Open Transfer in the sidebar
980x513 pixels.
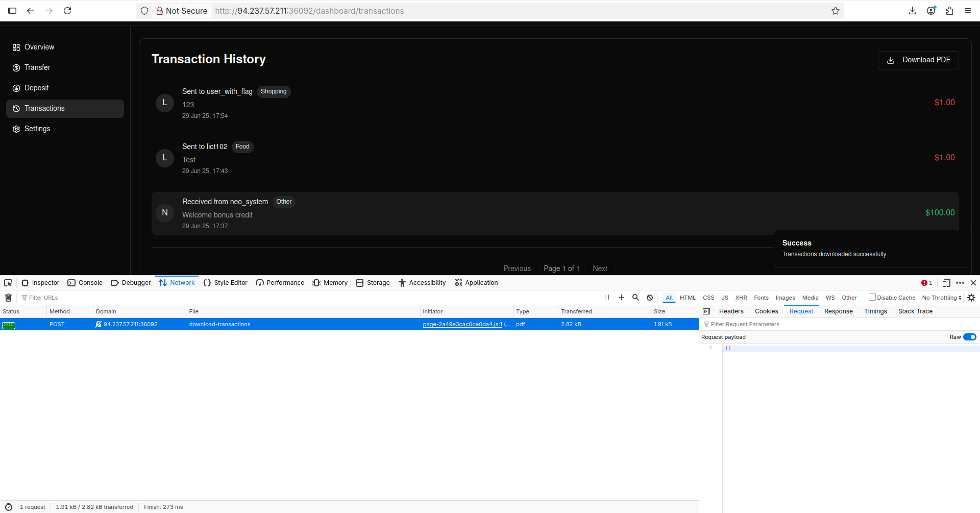pos(65,67)
